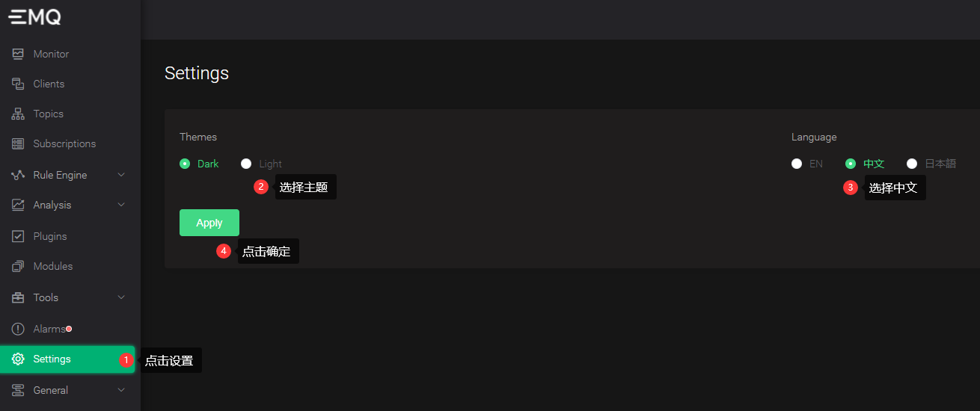Click the Settings gear icon
The width and height of the screenshot is (980, 411).
coord(18,359)
